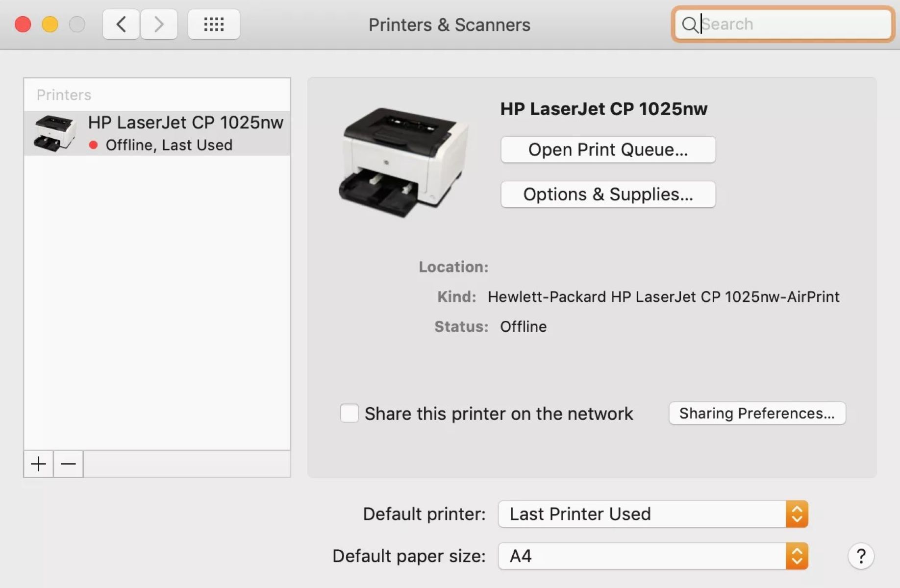The width and height of the screenshot is (900, 588).
Task: Add a new printer with the plus button
Action: (38, 464)
